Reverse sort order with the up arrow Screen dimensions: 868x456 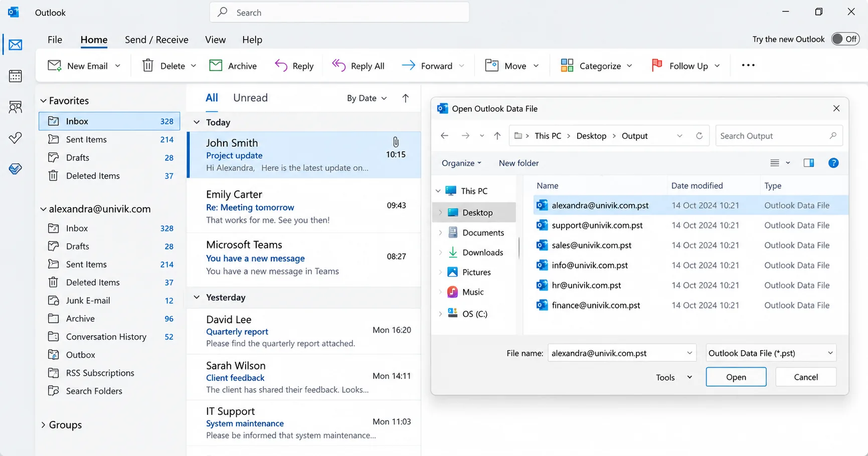click(x=405, y=98)
